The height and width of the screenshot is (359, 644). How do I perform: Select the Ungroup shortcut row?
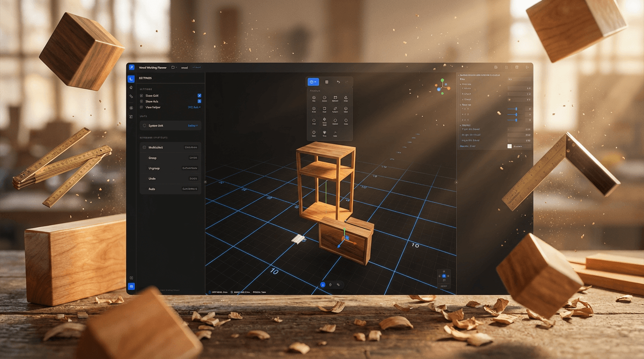(170, 168)
